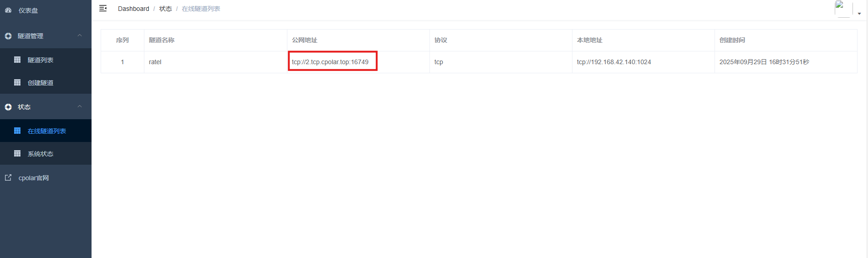Click the grid icon beside 在线隧道列表
Screen dimensions: 868x258
pyautogui.click(x=17, y=131)
